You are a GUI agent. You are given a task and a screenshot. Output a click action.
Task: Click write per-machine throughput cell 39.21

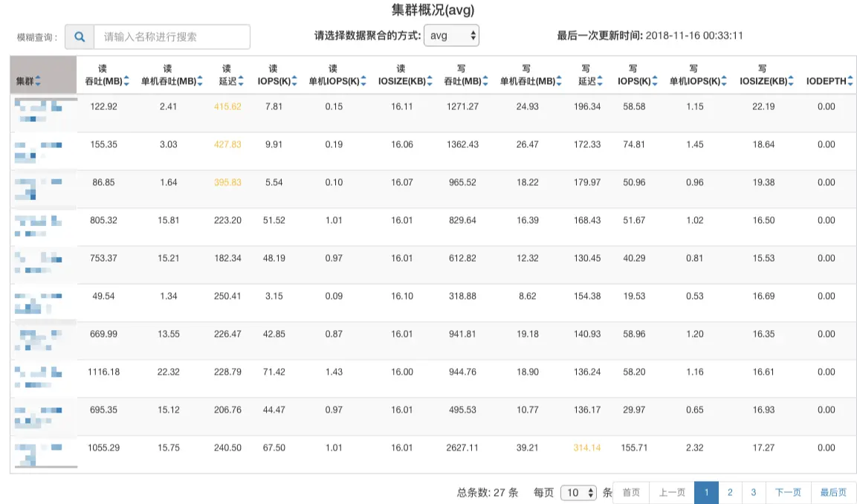pyautogui.click(x=528, y=448)
